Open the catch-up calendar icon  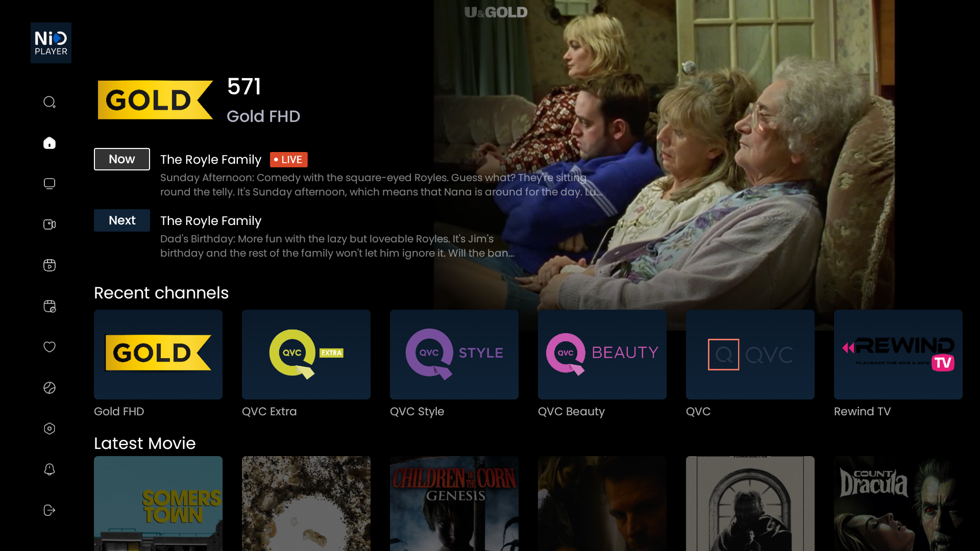click(50, 306)
